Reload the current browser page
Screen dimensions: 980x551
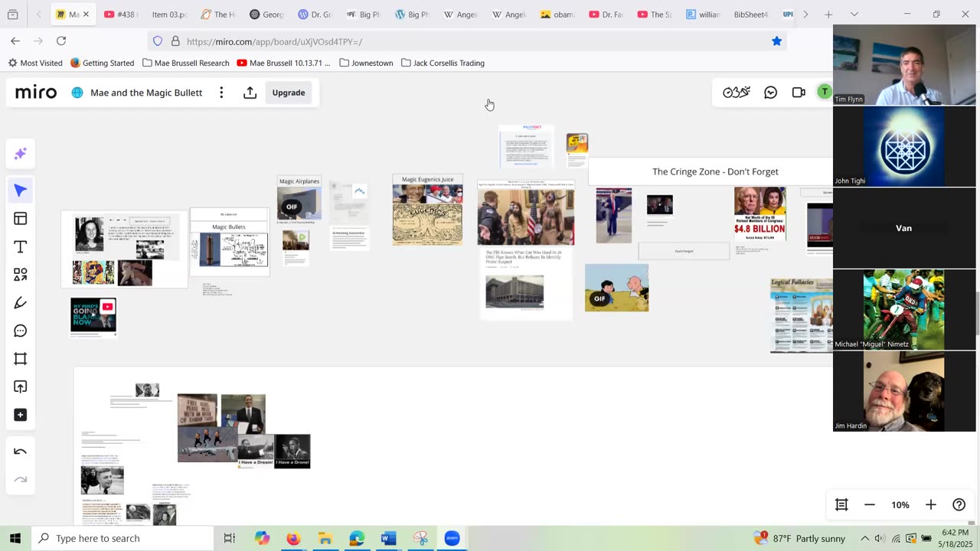point(61,41)
